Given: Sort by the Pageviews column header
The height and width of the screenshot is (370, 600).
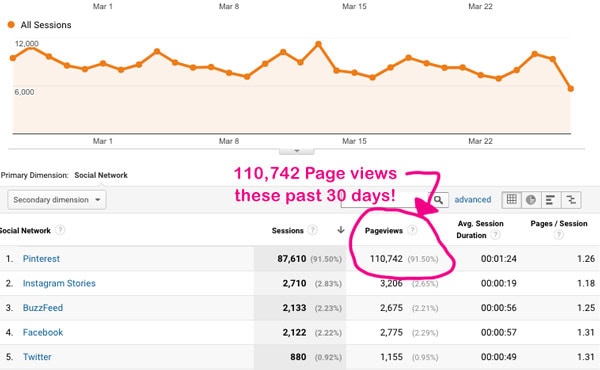Looking at the screenshot, I should [x=384, y=231].
